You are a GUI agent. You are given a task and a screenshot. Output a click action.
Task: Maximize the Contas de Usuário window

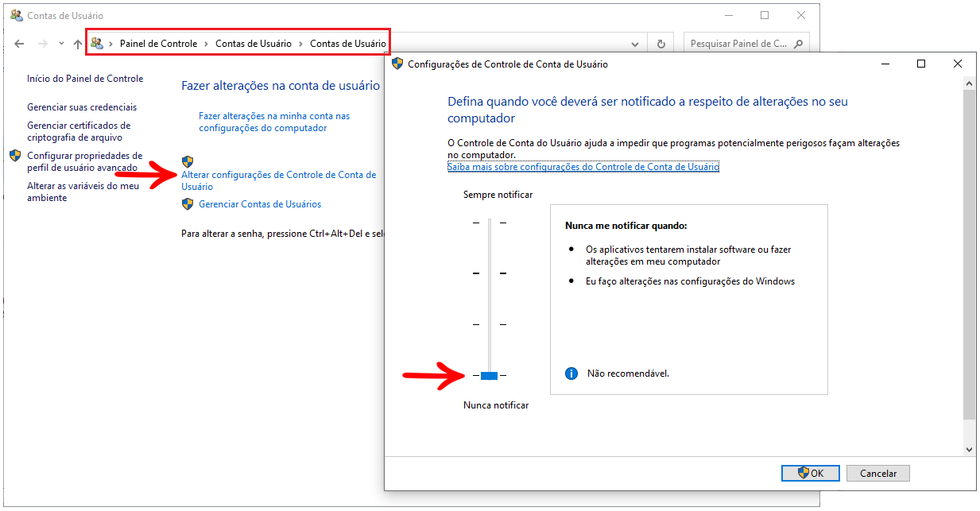(x=765, y=15)
